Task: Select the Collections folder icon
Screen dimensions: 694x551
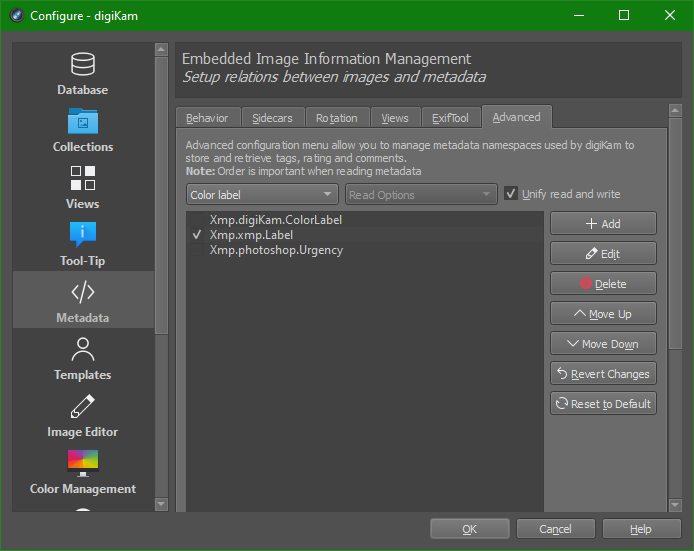Action: [x=83, y=122]
